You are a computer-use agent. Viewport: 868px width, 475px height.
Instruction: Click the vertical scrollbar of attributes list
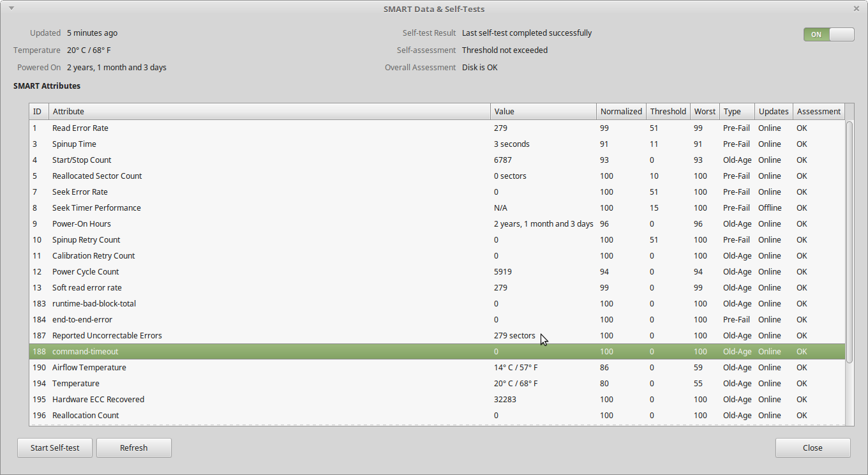point(849,243)
